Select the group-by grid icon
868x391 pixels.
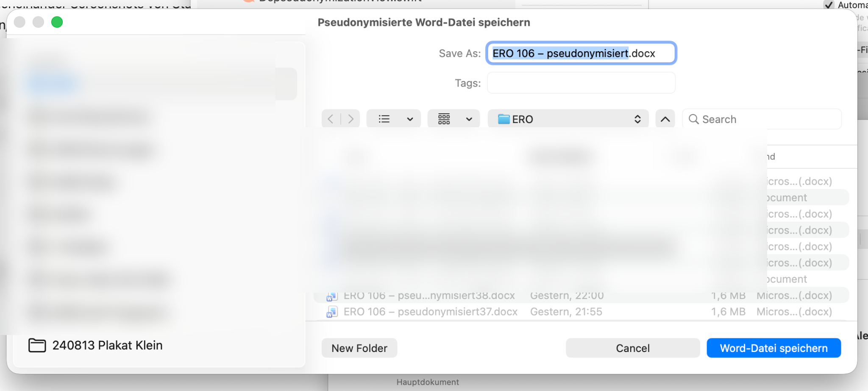[x=444, y=119]
